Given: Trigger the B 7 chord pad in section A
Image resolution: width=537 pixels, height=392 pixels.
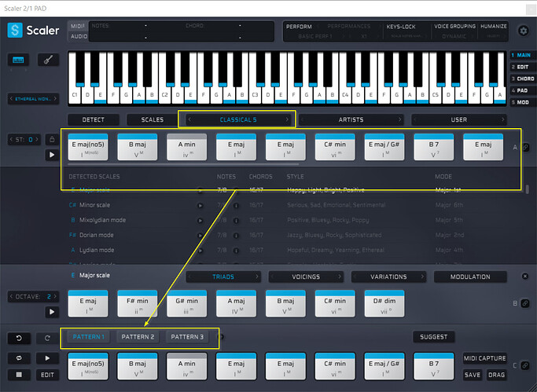Looking at the screenshot, I should pyautogui.click(x=433, y=147).
